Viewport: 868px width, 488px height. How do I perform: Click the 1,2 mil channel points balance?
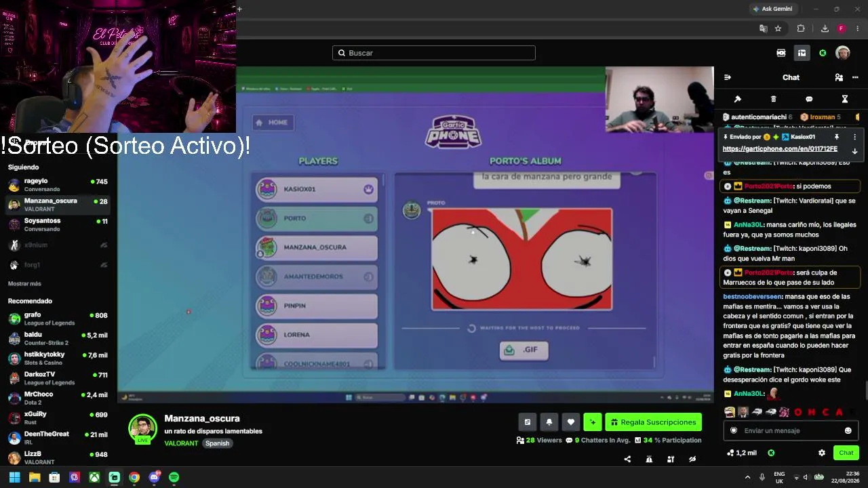[741, 453]
